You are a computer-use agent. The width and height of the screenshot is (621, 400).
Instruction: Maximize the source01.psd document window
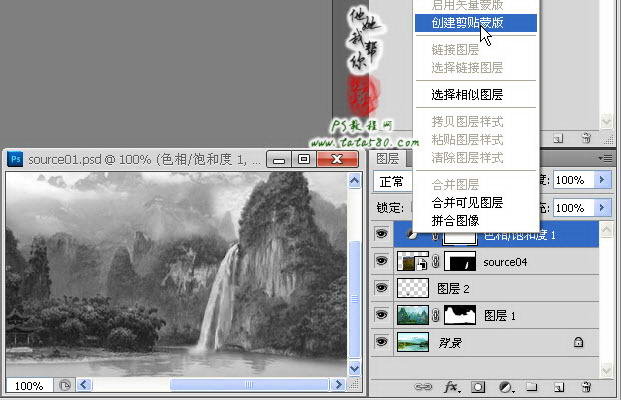[304, 159]
